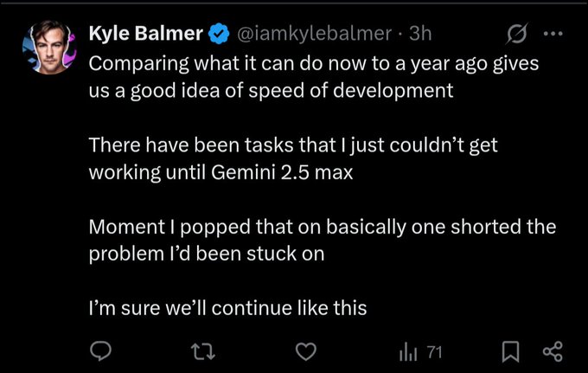
Task: Click the 71 views count number
Action: [x=434, y=351]
